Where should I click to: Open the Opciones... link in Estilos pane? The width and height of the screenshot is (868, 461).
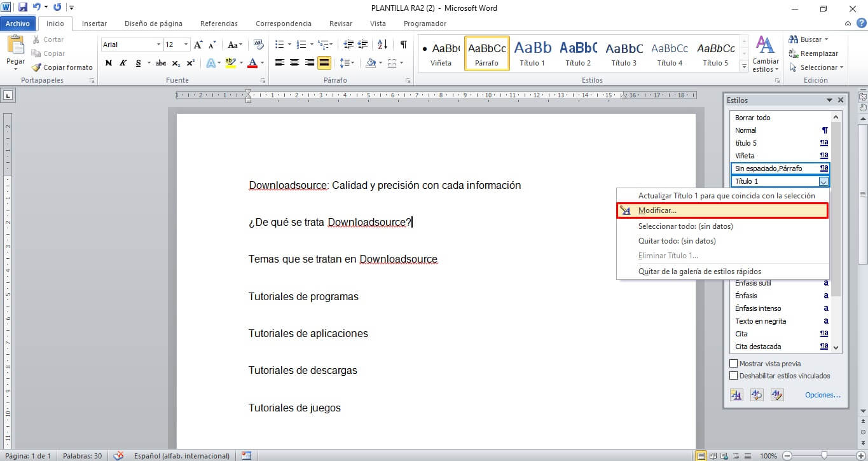pos(823,395)
